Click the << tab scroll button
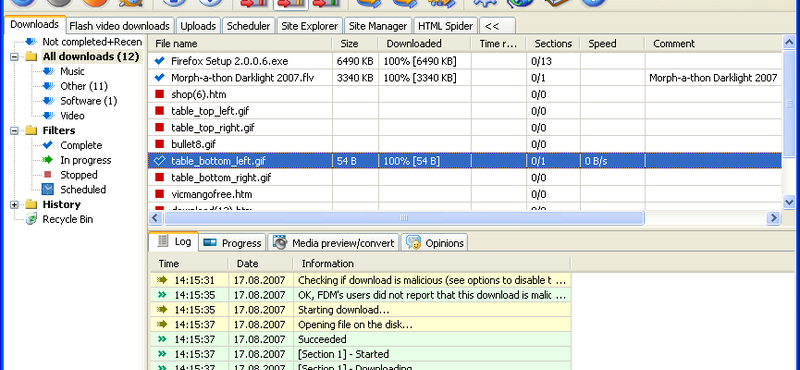Viewport: 800px width, 370px height. tap(497, 26)
